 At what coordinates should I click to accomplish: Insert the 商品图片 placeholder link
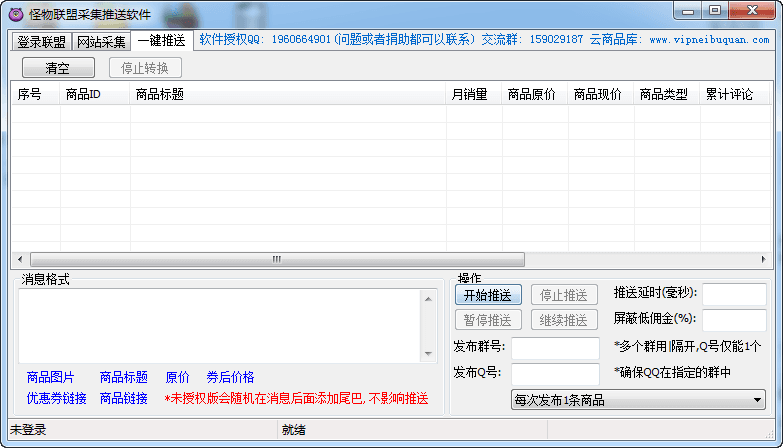tap(50, 378)
